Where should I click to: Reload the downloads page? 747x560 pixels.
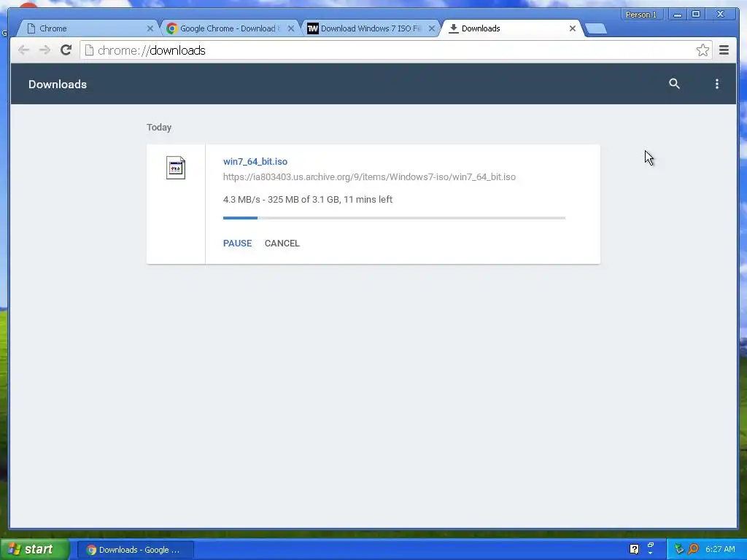pyautogui.click(x=66, y=50)
